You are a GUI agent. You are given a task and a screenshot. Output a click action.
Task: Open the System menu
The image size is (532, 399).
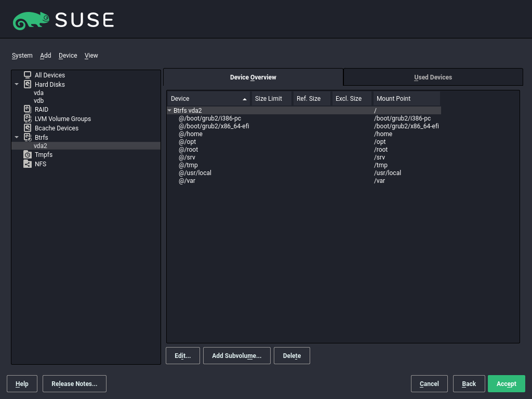point(22,56)
